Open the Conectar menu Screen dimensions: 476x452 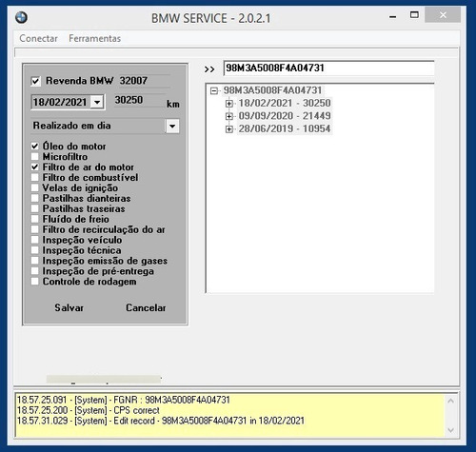click(x=38, y=38)
